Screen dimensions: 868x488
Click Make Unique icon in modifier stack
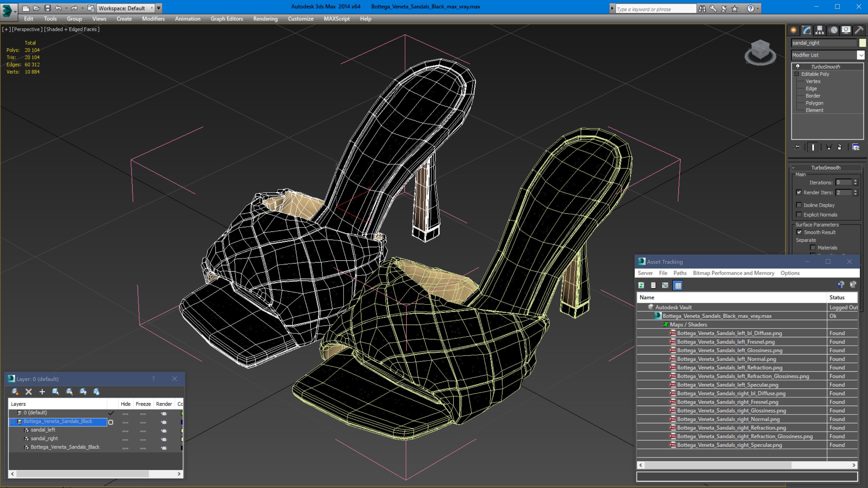[829, 147]
